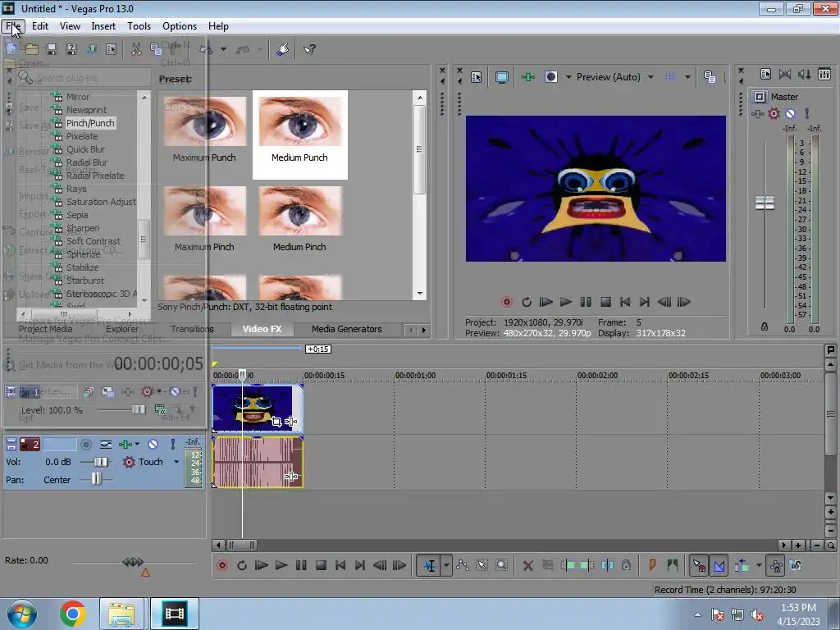Select Starburst in the plug-in list
Image resolution: width=840 pixels, height=630 pixels.
(85, 281)
